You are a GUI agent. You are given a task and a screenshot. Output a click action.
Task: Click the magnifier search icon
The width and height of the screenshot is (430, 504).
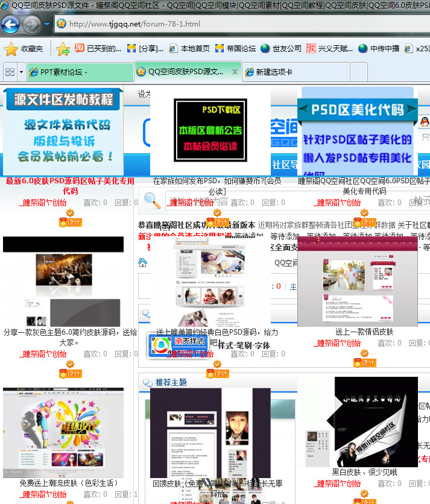pos(152,201)
